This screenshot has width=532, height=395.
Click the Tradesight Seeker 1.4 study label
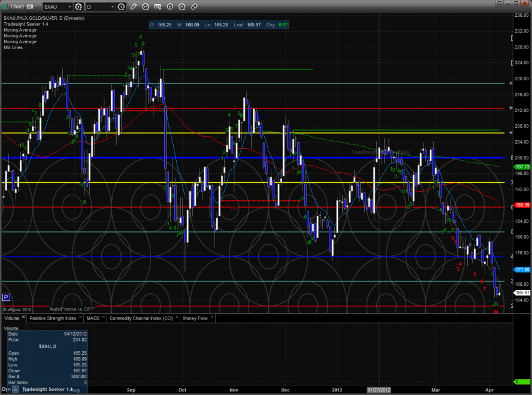(x=27, y=25)
